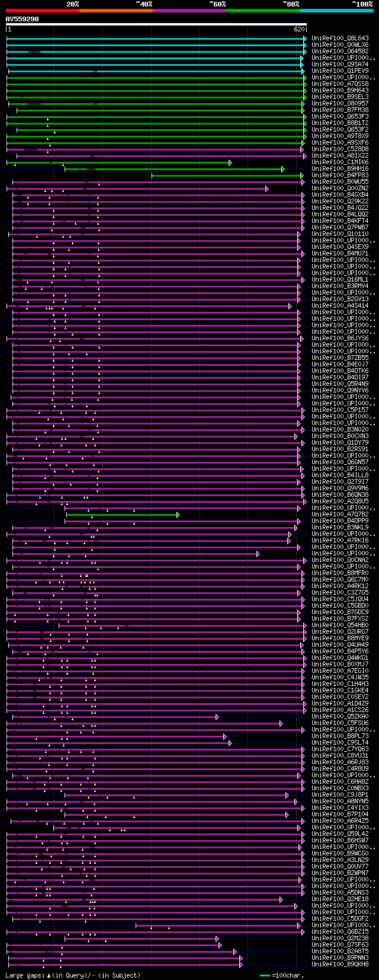Viewport: 379px width, 980px height.
Task: Select the UniRef100_C3Z7G5 label
Action: [340, 592]
